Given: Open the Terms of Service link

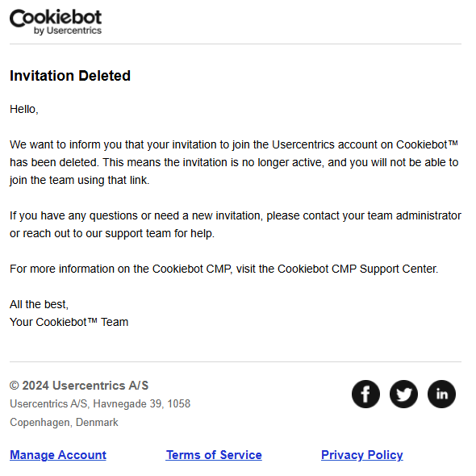Looking at the screenshot, I should click(x=214, y=455).
